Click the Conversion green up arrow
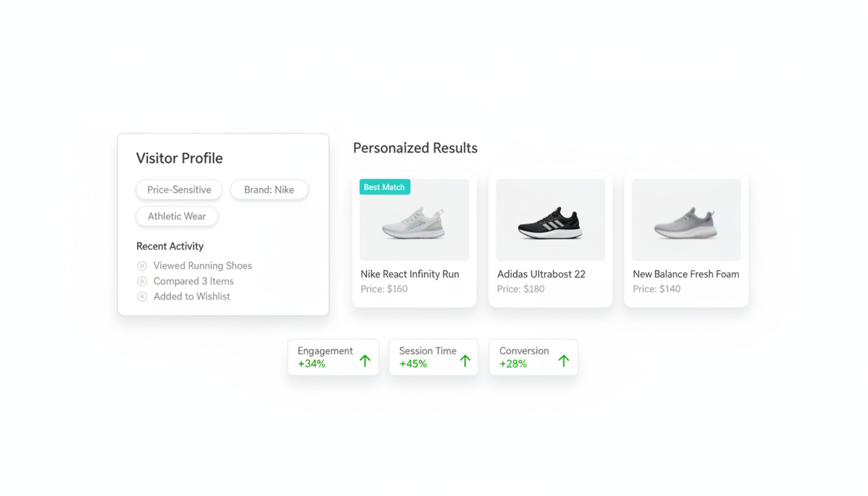 (x=563, y=361)
